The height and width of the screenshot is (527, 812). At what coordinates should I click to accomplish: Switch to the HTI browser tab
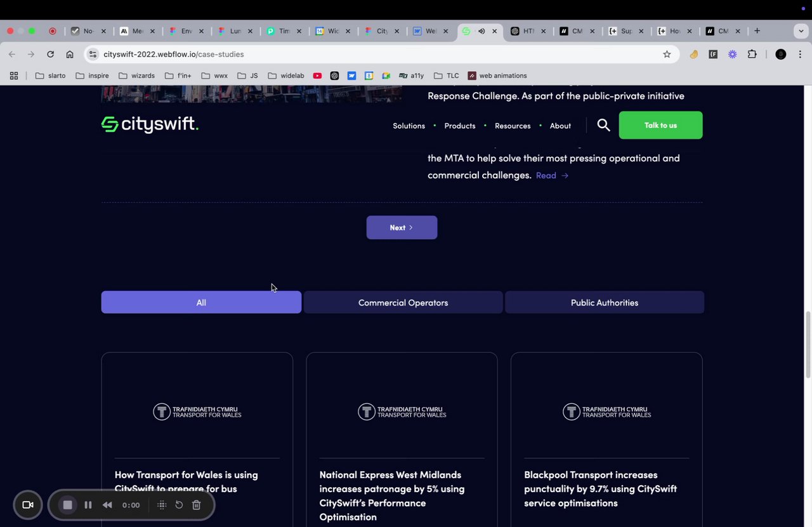(528, 31)
